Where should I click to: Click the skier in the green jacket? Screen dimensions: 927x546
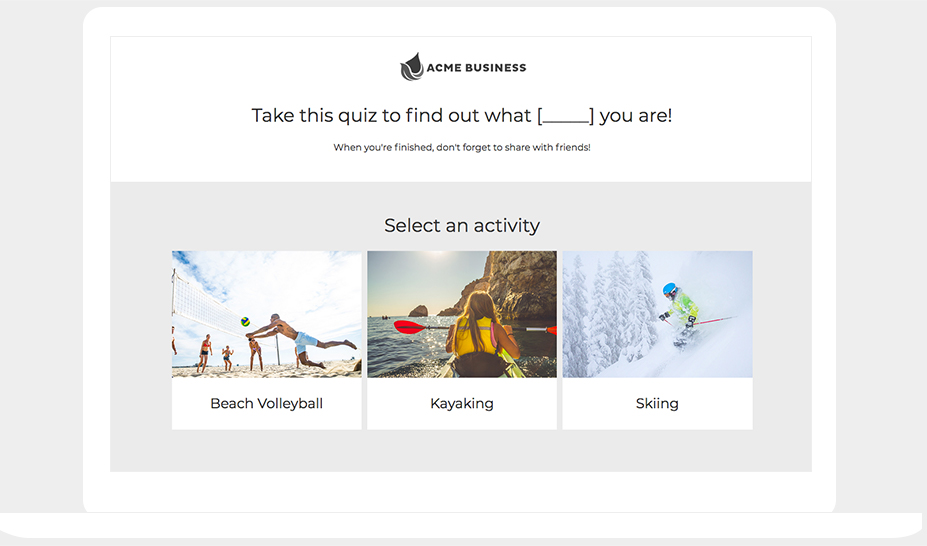pyautogui.click(x=681, y=312)
